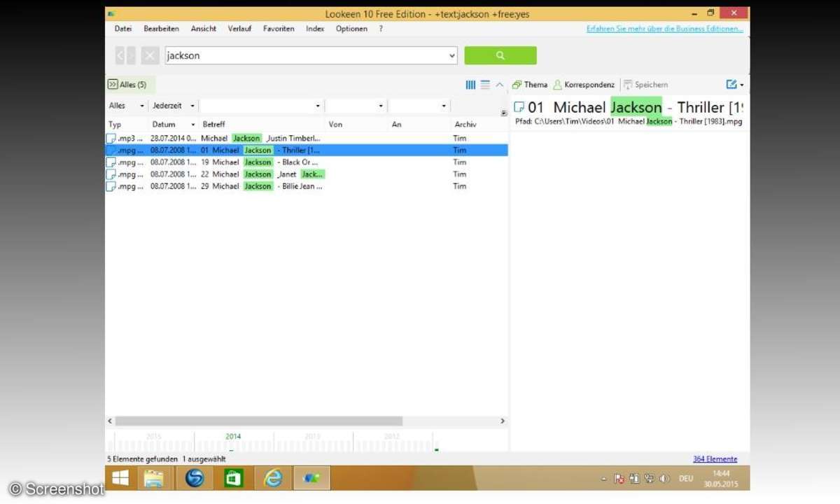Screen dimensions: 840x504
Task: Open the Windows Store taskbar icon
Action: [233, 479]
